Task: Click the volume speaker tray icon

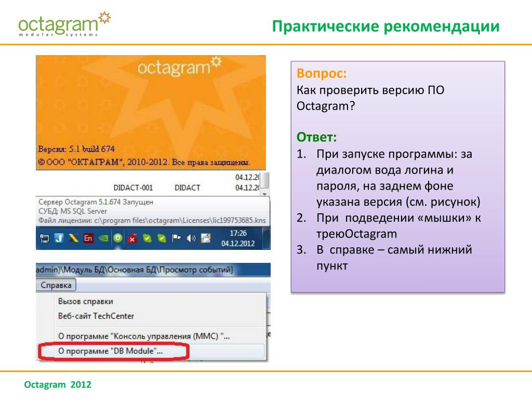Action: point(191,238)
